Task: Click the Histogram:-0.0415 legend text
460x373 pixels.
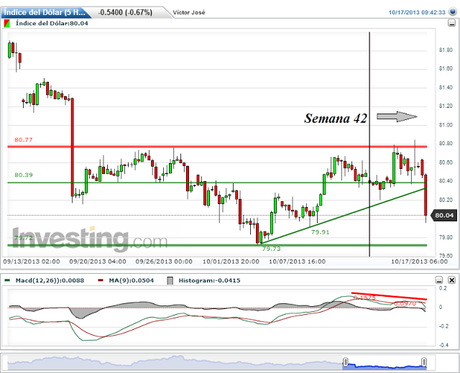Action: (209, 281)
